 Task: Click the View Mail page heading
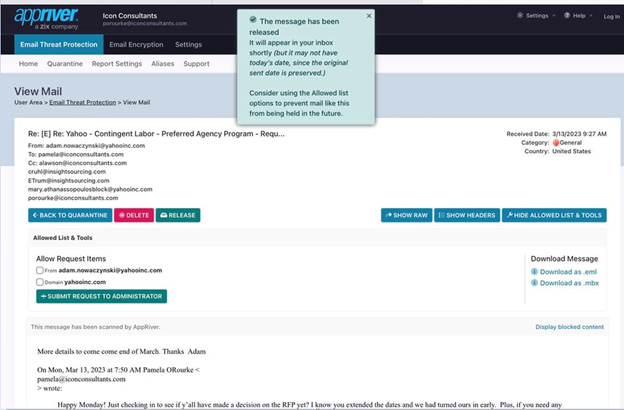pos(38,91)
